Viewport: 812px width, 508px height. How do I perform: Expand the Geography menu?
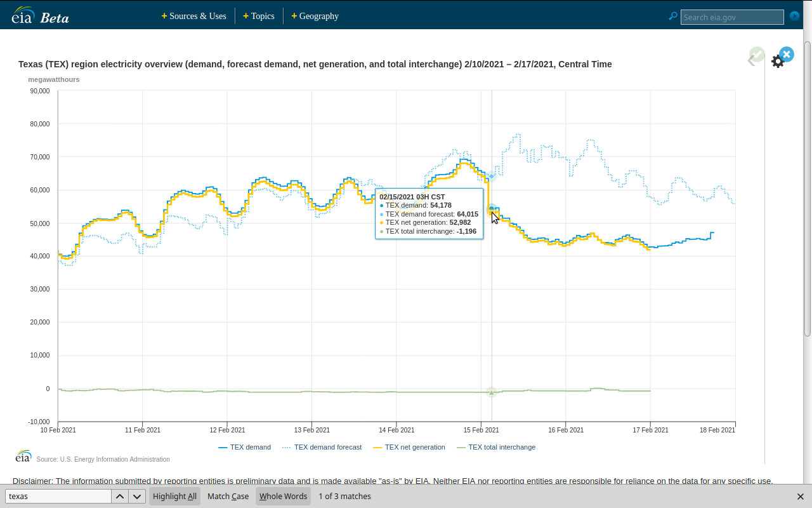pos(315,16)
